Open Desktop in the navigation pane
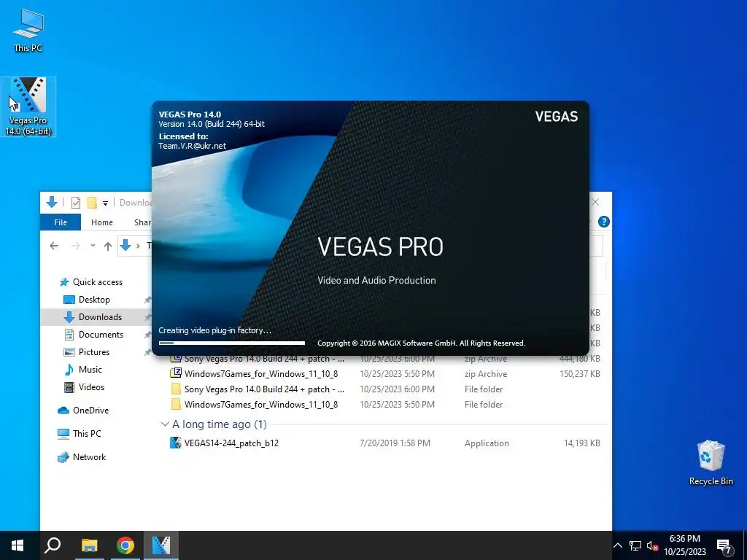Viewport: 747px width, 560px height. 87,300
